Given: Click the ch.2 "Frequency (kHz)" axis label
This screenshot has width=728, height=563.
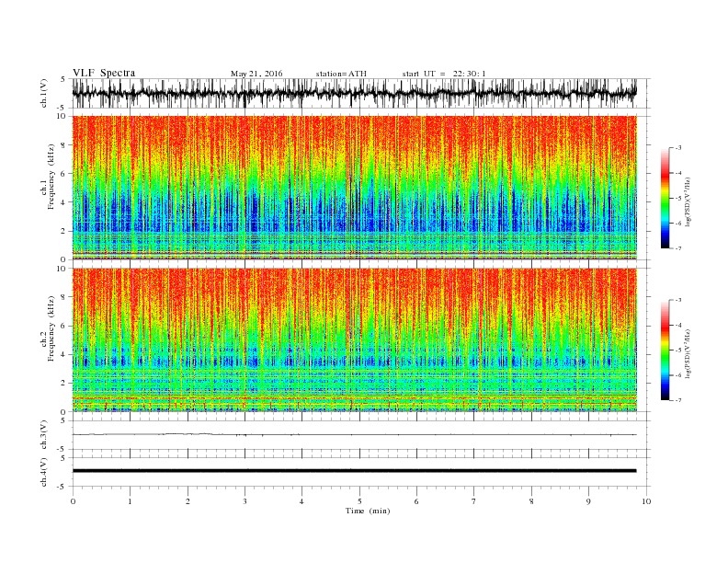Looking at the screenshot, I should (x=51, y=328).
